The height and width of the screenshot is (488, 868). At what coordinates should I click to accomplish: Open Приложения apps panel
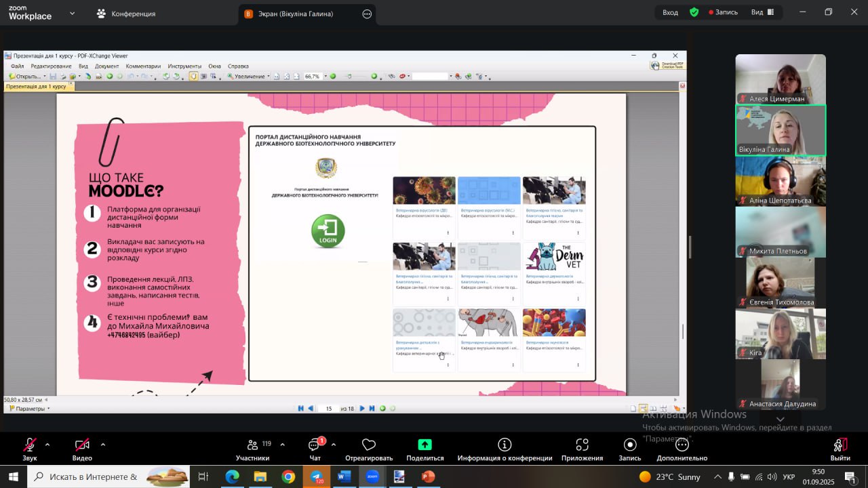click(582, 449)
